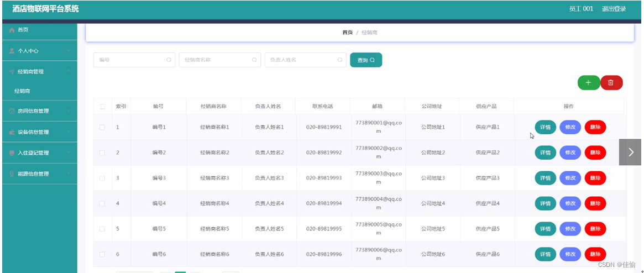The height and width of the screenshot is (273, 644).
Task: Click the red trash delete button
Action: (x=611, y=82)
